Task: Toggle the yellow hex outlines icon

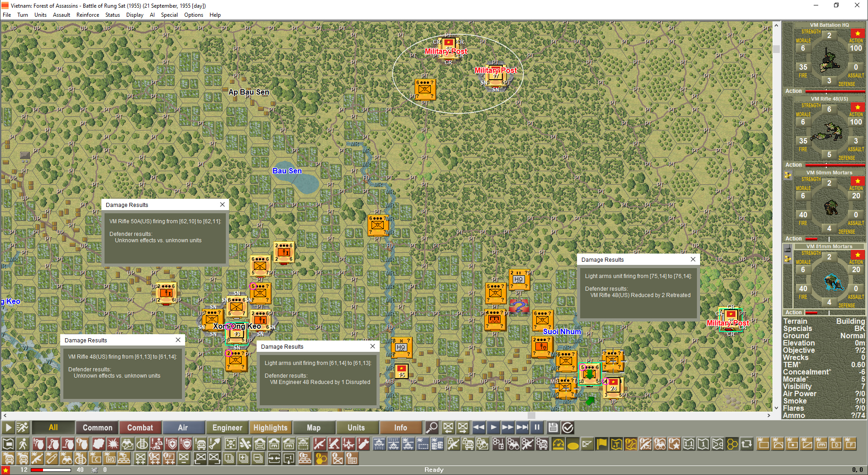Action: 732,444
